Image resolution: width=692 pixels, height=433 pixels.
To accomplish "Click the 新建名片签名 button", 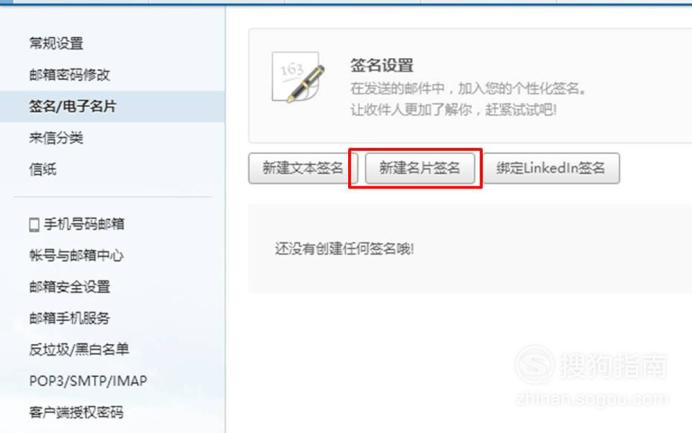I will 420,168.
